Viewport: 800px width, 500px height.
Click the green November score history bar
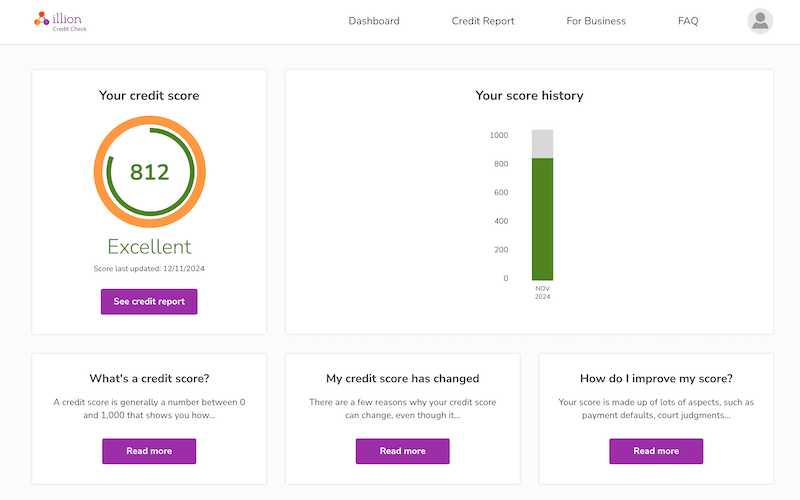(x=542, y=220)
